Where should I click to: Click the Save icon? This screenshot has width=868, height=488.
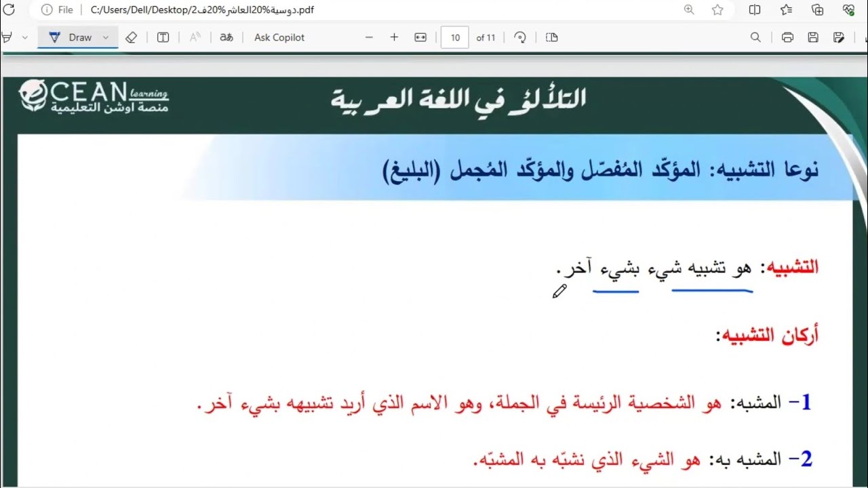(x=813, y=37)
